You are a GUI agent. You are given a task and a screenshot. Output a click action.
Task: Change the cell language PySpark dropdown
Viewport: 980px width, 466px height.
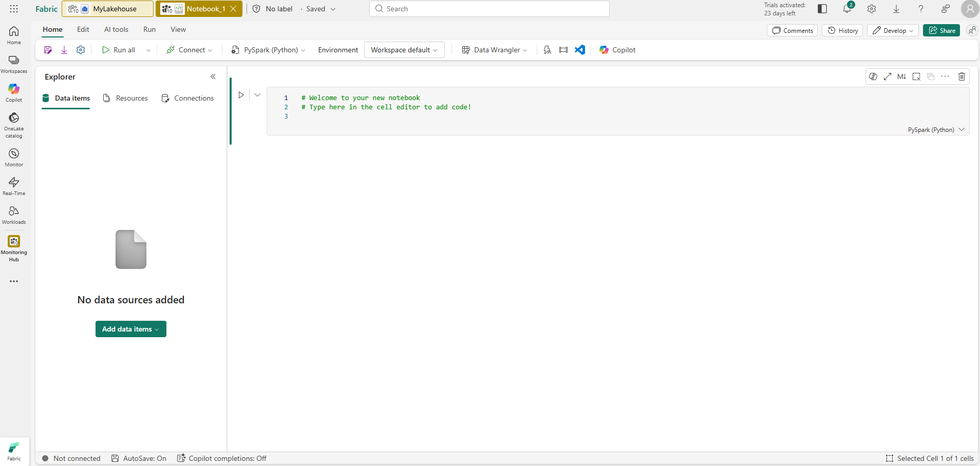coord(936,130)
